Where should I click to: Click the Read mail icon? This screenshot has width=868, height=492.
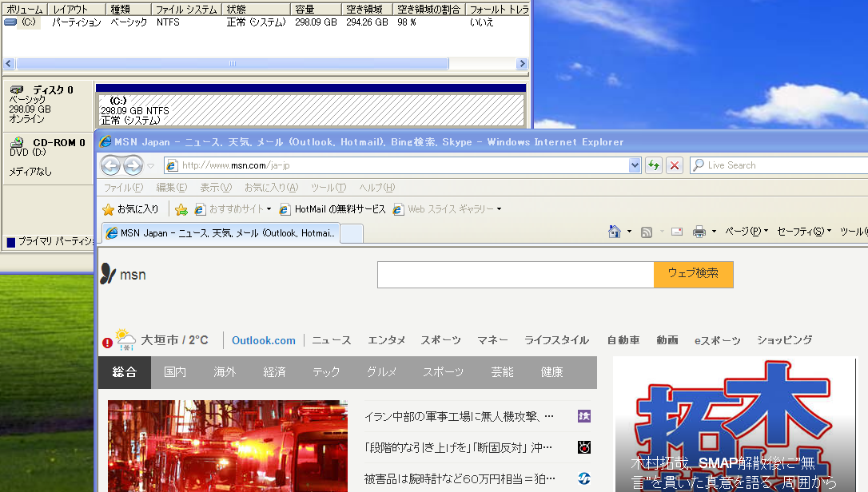tap(676, 232)
